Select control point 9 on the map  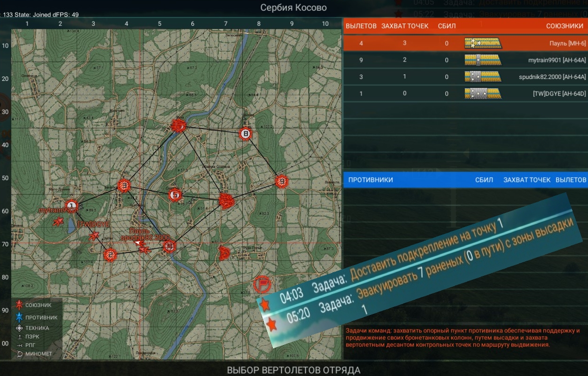pos(281,181)
